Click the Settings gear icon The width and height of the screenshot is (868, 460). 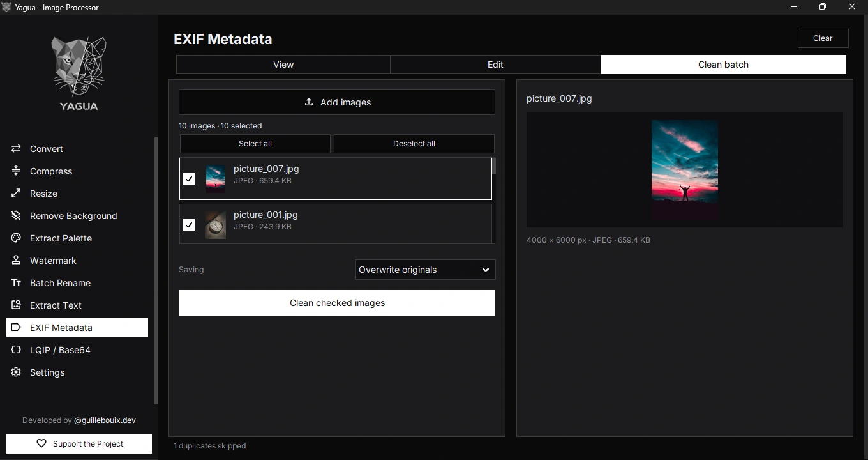point(16,372)
